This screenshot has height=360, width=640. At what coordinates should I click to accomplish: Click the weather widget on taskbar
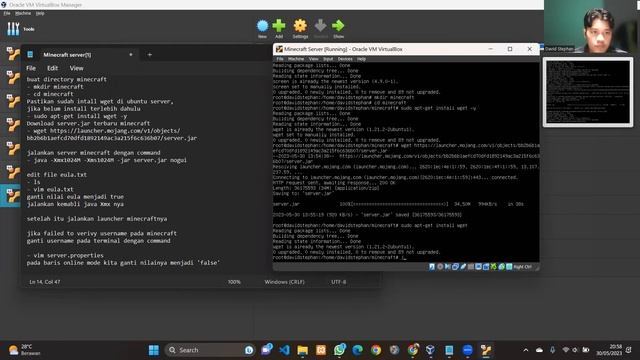24,350
